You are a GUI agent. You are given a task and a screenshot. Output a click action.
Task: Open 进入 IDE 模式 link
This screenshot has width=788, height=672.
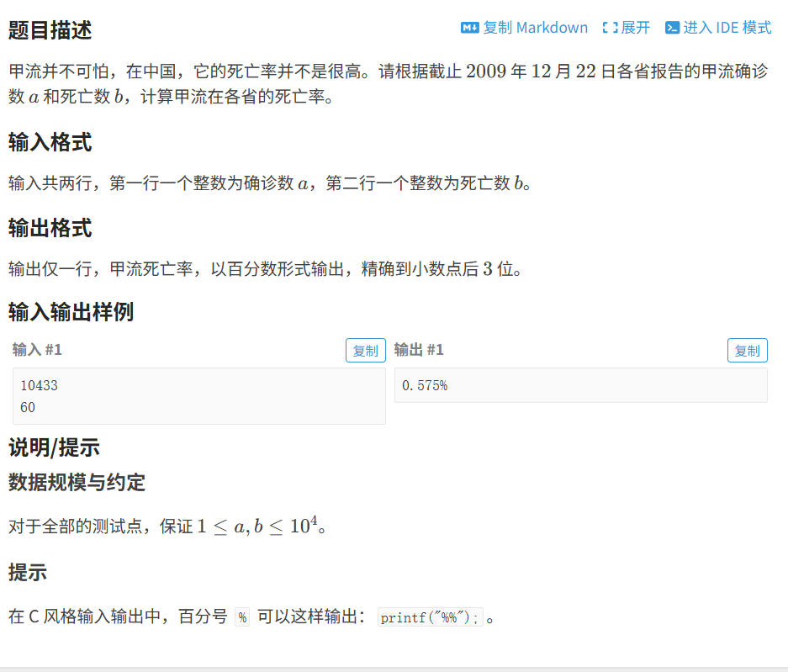click(718, 28)
